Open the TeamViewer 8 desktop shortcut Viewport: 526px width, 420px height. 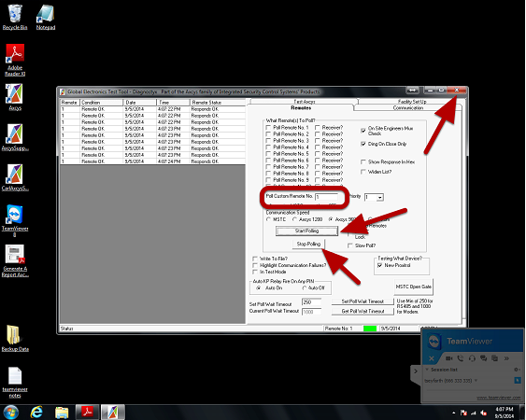click(15, 220)
